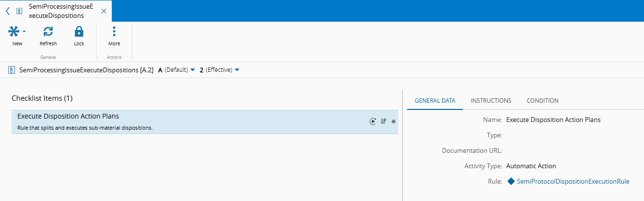The image size is (644, 201).
Task: Switch to the Condition tab
Action: [x=542, y=101]
